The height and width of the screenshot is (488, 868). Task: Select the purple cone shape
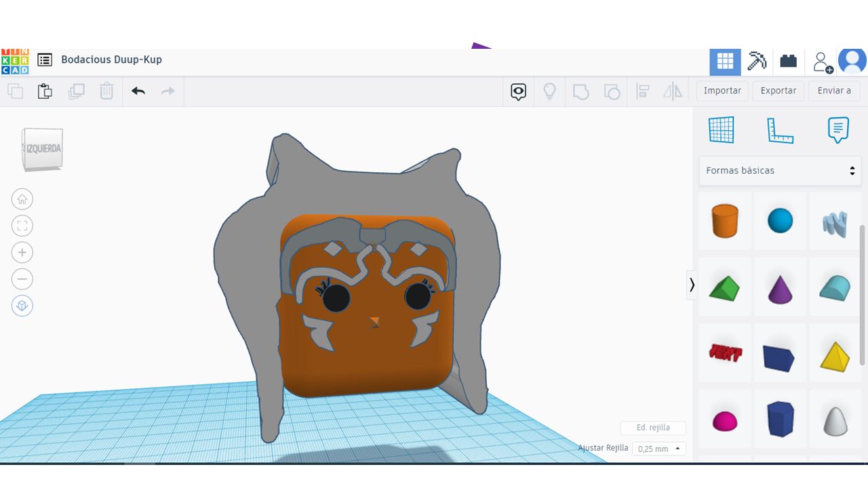pos(781,287)
